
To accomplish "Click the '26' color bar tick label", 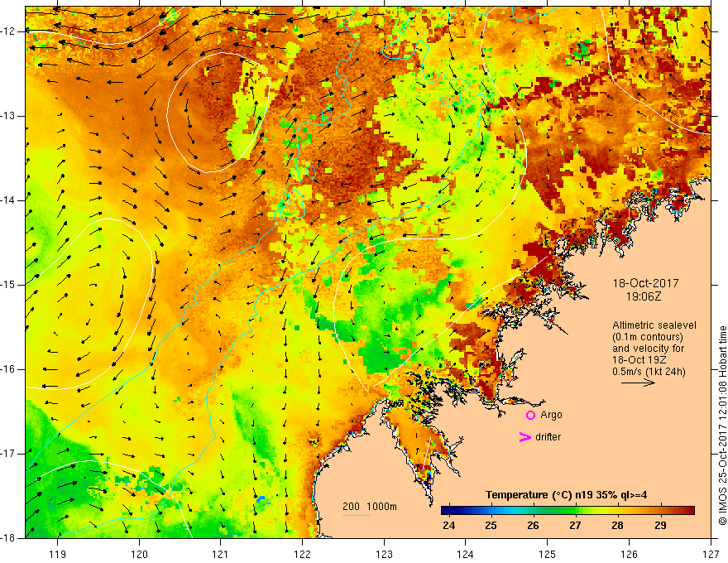I will [533, 526].
